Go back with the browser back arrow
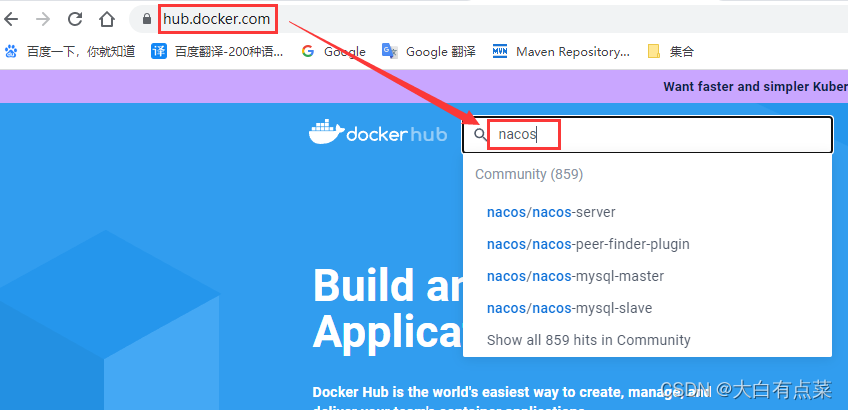The image size is (848, 410). [11, 19]
